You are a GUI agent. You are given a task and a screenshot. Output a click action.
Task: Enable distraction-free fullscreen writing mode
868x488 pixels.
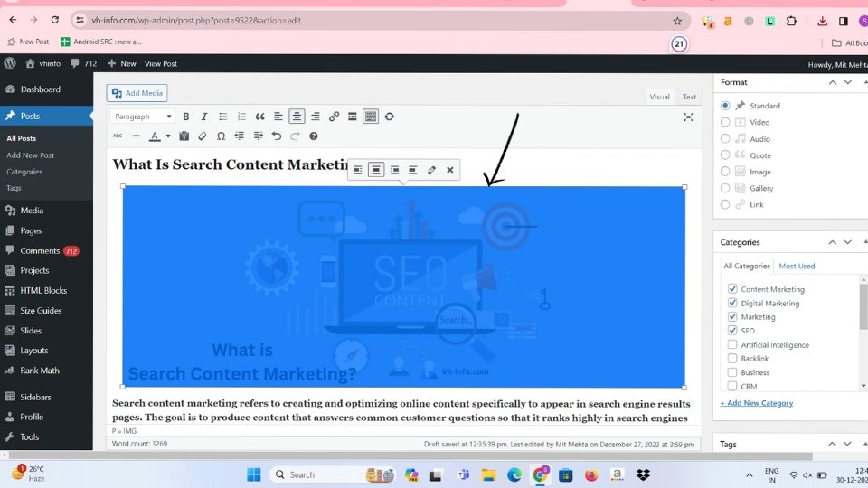coord(688,117)
